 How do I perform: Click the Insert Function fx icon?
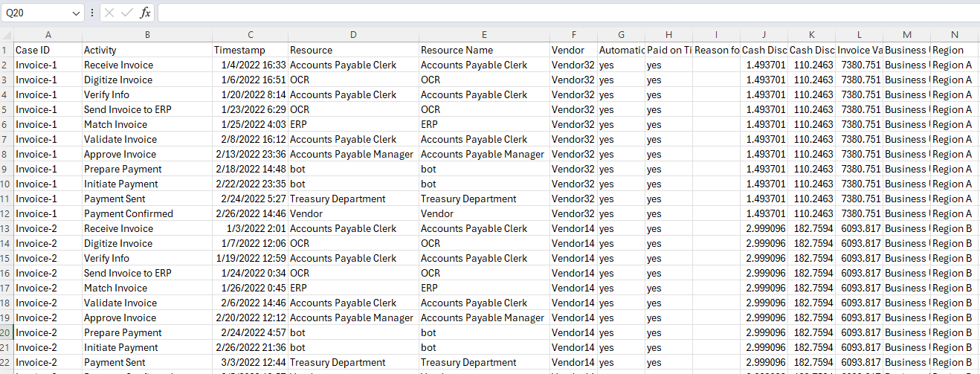(145, 13)
